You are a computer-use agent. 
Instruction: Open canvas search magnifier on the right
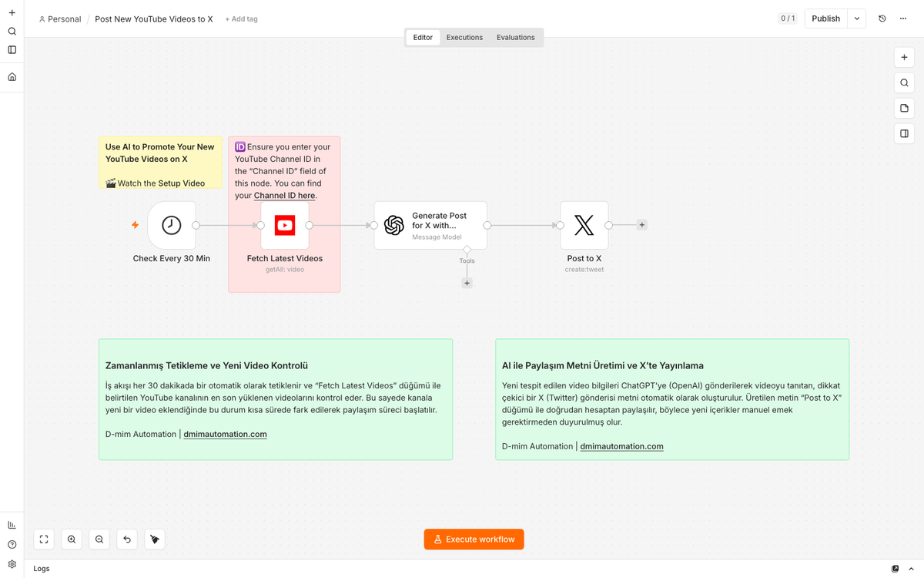(x=905, y=83)
